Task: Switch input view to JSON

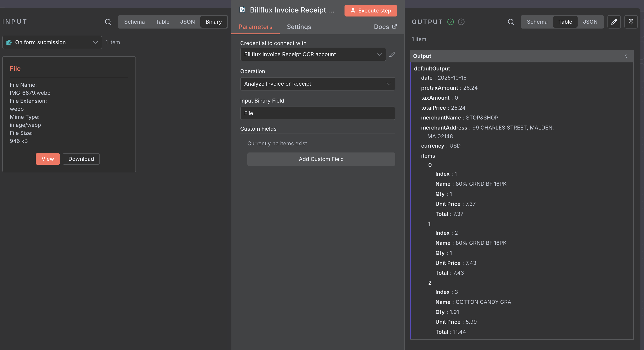Action: [x=187, y=22]
